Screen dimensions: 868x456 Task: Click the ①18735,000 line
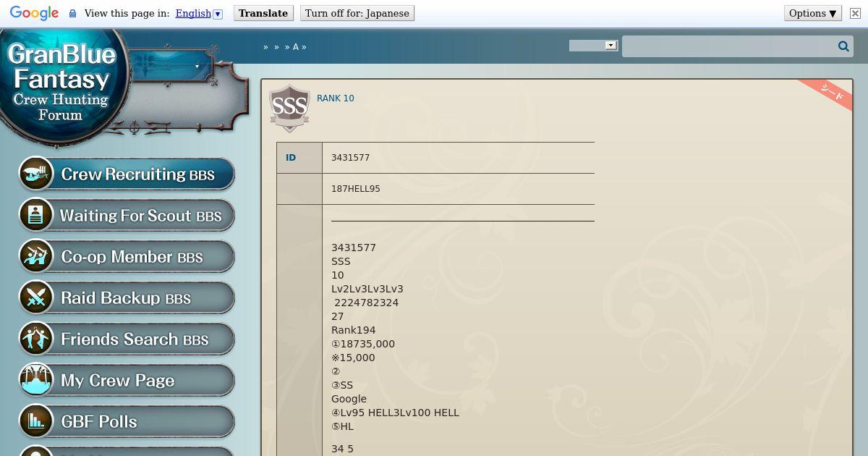tap(363, 344)
